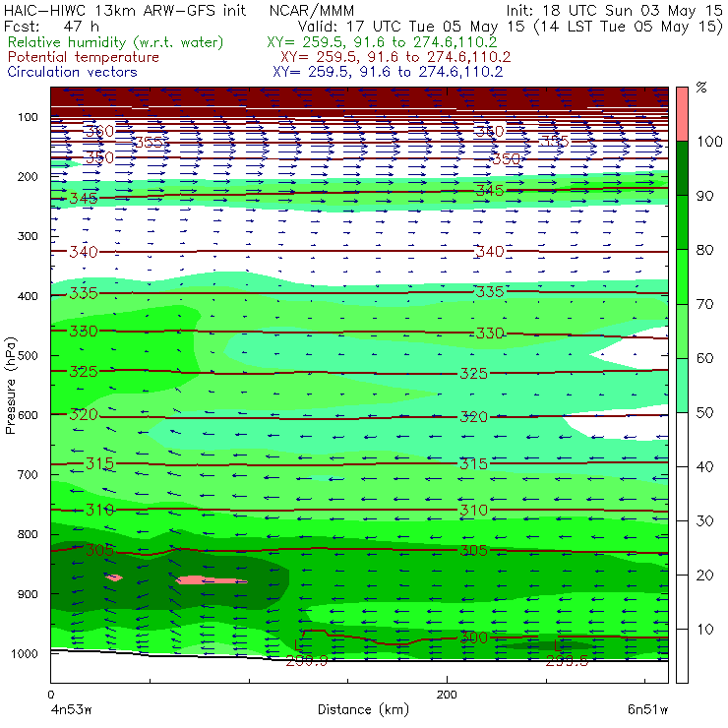Select the darkest green 90-100% color bar segment
Image resolution: width=728 pixels, height=728 pixels.
682,168
